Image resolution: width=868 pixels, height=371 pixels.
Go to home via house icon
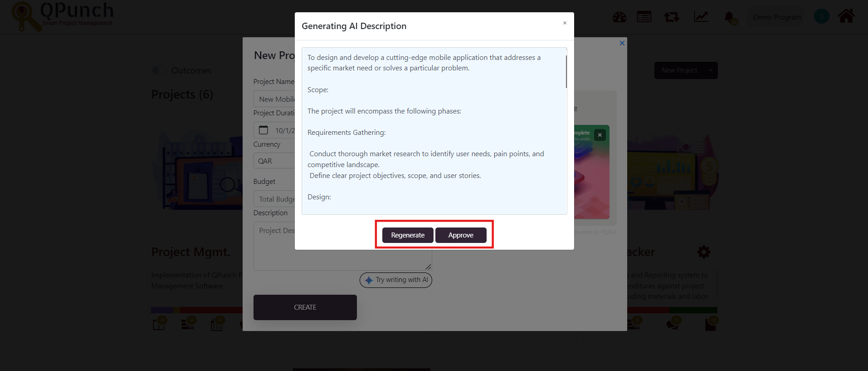846,16
